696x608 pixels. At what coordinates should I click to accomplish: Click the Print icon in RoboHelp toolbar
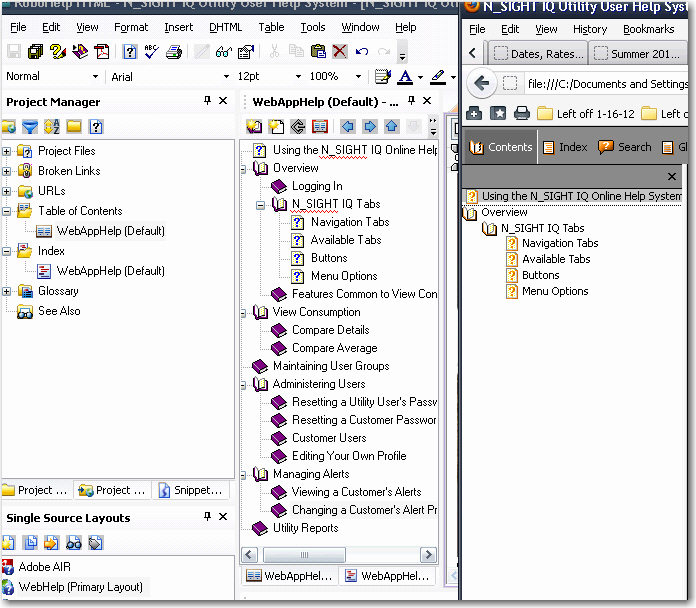[174, 52]
